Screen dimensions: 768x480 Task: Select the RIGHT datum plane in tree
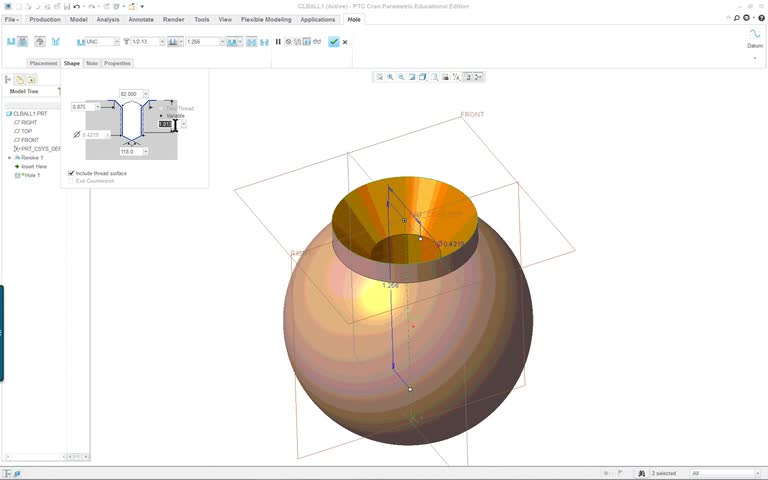pos(29,122)
